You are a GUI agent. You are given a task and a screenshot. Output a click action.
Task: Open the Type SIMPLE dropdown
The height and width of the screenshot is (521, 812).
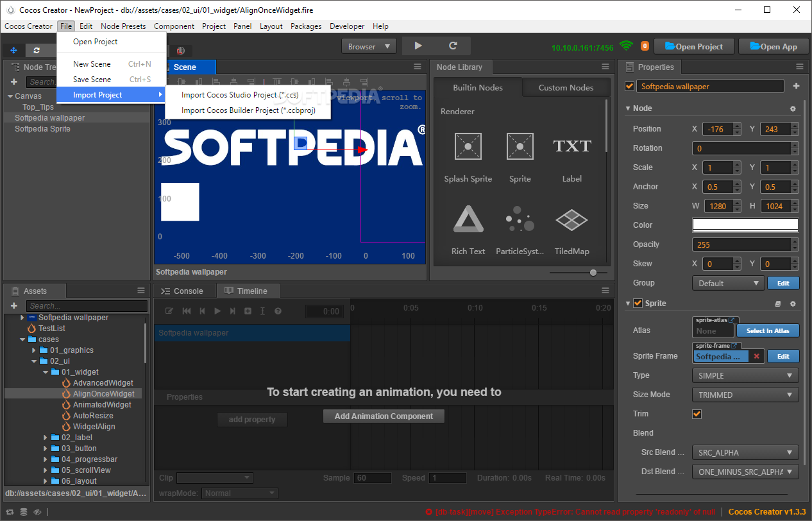[745, 375]
